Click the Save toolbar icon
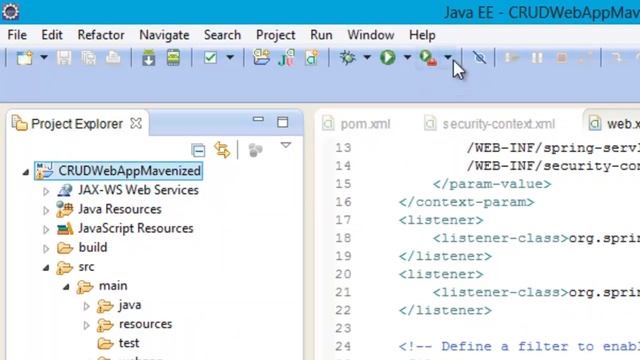The image size is (640, 360). [x=64, y=58]
